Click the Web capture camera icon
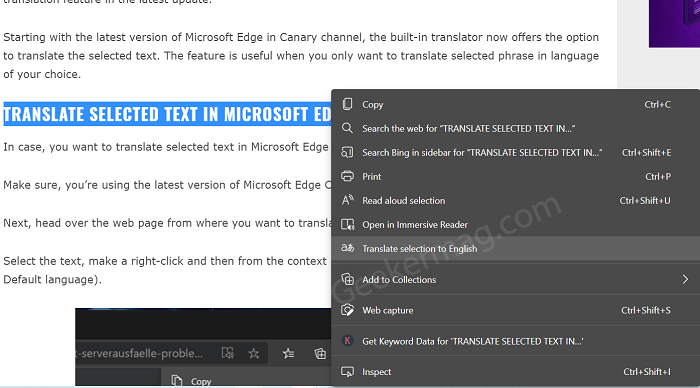This screenshot has height=388, width=700. pyautogui.click(x=347, y=310)
